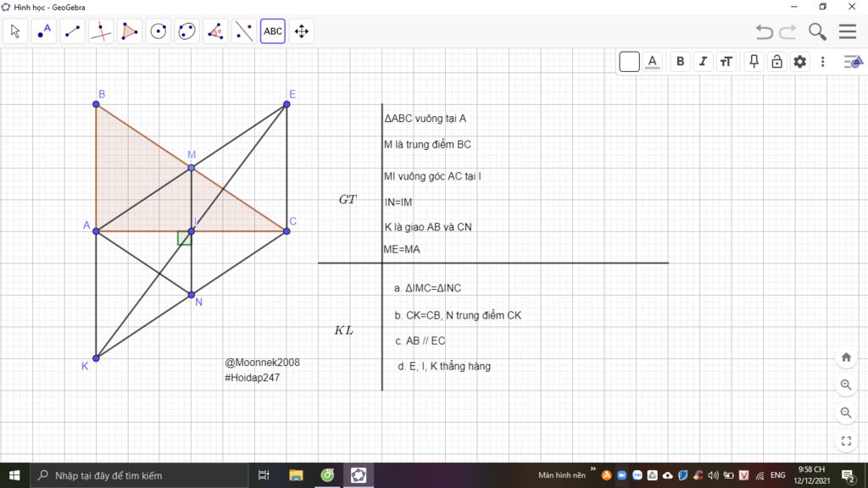Select the Angle measurement tool
The width and height of the screenshot is (868, 488).
click(215, 31)
